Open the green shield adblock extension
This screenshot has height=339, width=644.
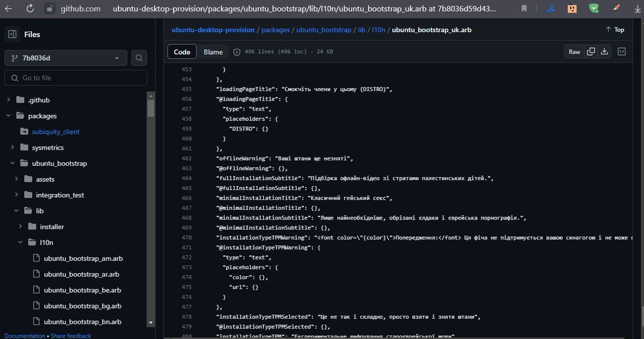(594, 8)
